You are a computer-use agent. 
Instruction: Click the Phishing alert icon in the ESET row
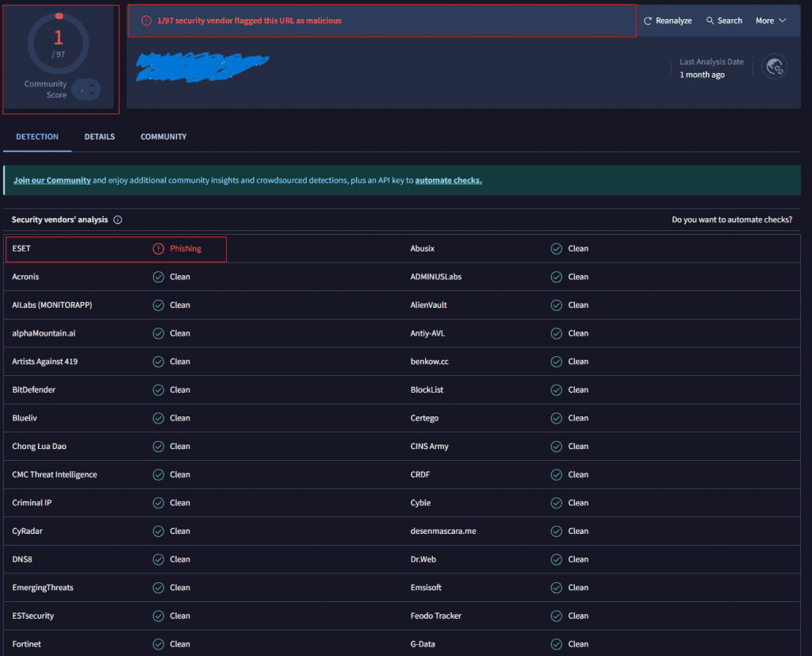click(x=159, y=249)
